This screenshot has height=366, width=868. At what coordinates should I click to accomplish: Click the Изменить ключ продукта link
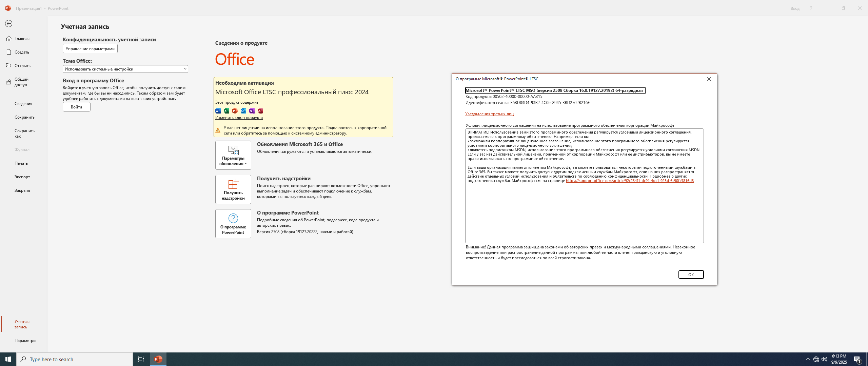pos(239,118)
